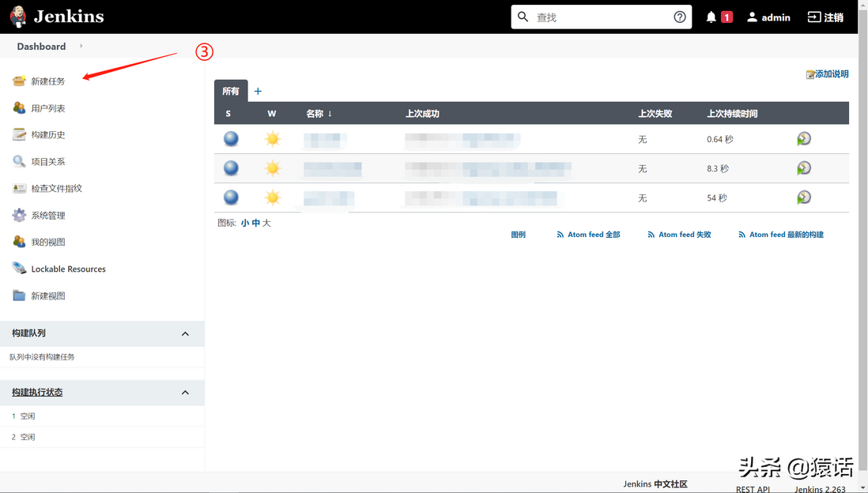Click the 用户列表 people icon
This screenshot has width=868, height=493.
click(19, 108)
